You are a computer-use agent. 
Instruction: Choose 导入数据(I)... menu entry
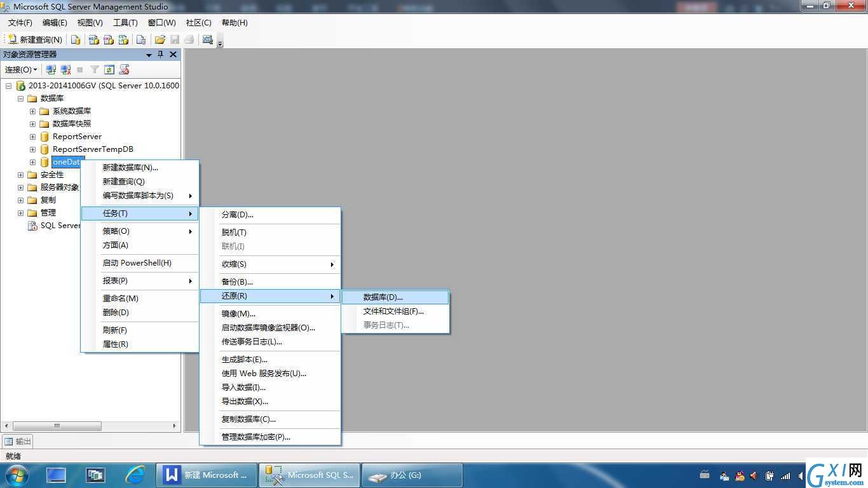[x=271, y=388]
